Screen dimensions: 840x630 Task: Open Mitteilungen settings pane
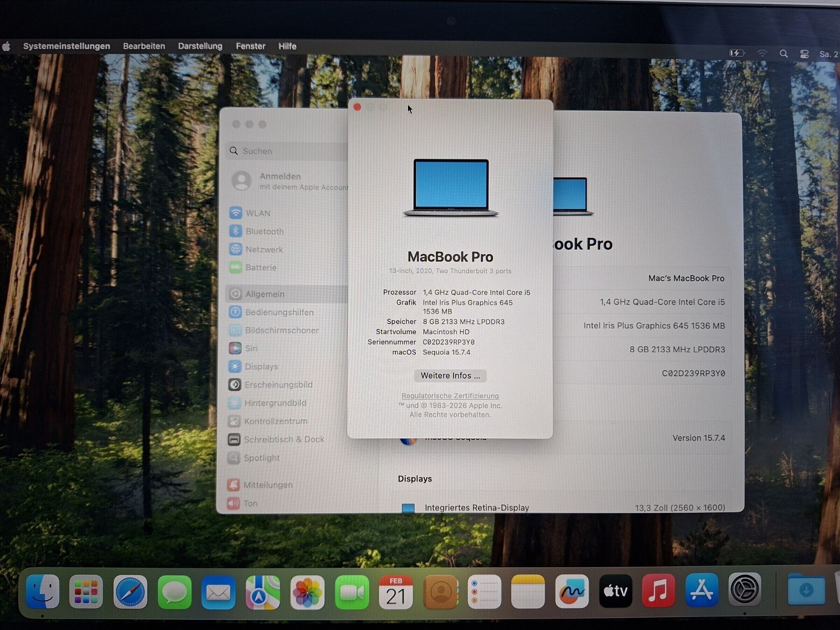point(268,485)
